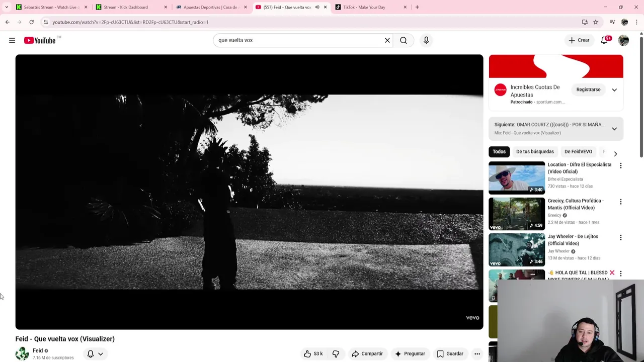Bookmark this page with the star icon
Viewport: 644px width, 362px height.
click(x=596, y=22)
